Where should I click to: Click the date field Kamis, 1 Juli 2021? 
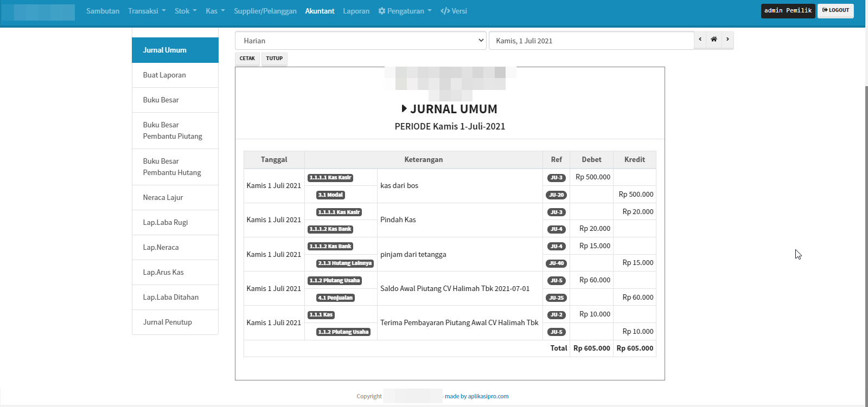591,41
